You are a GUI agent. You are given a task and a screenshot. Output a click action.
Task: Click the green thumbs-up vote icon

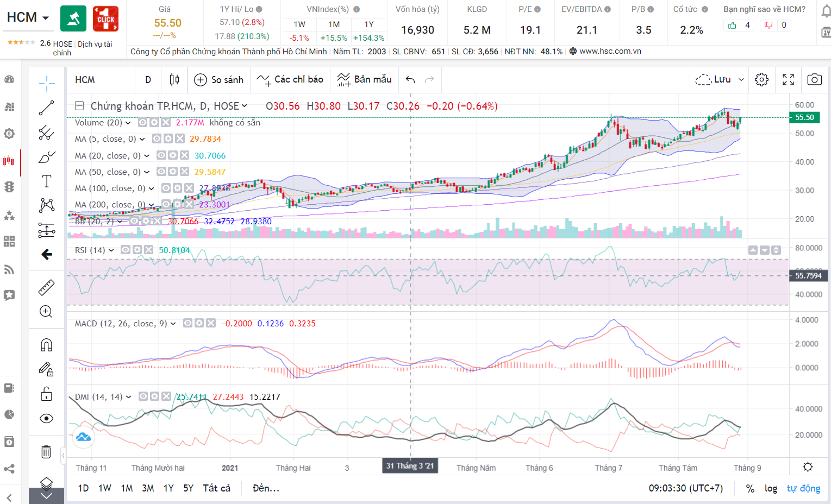coord(732,25)
